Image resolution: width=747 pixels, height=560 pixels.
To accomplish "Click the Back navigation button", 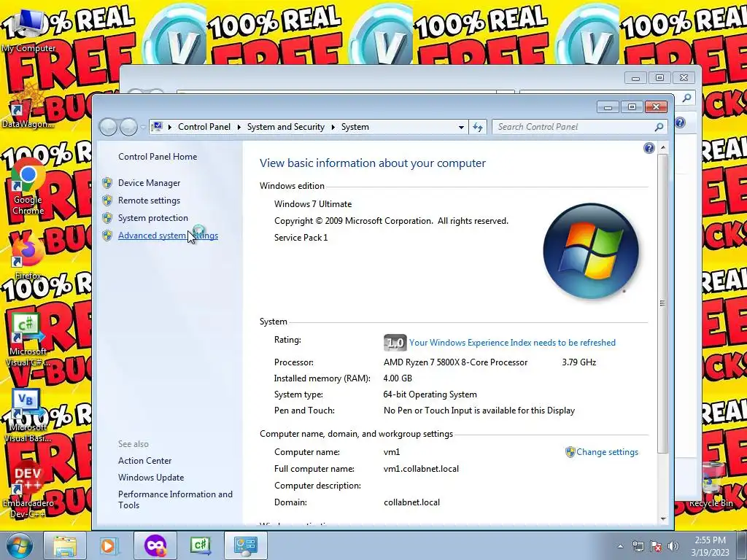I will coord(108,127).
